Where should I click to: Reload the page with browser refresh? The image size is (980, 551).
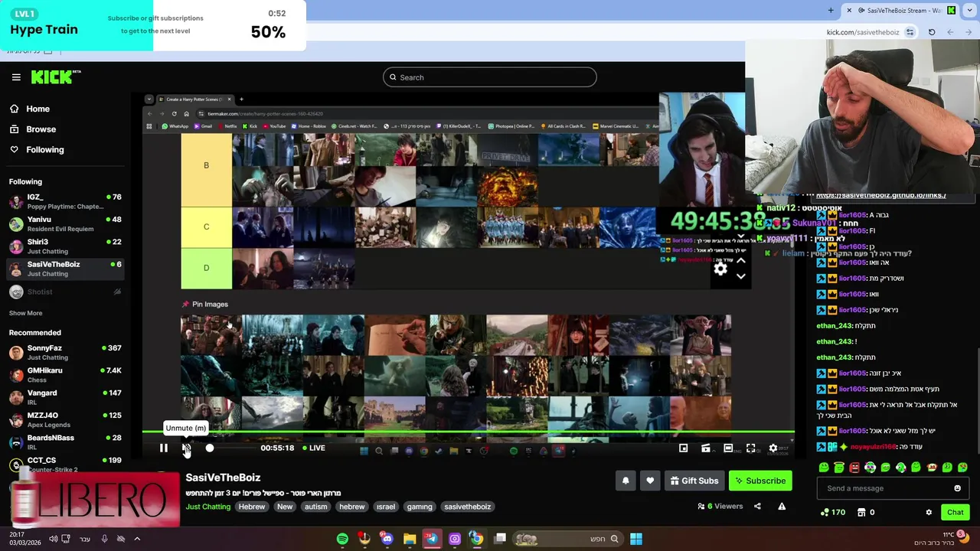[932, 32]
